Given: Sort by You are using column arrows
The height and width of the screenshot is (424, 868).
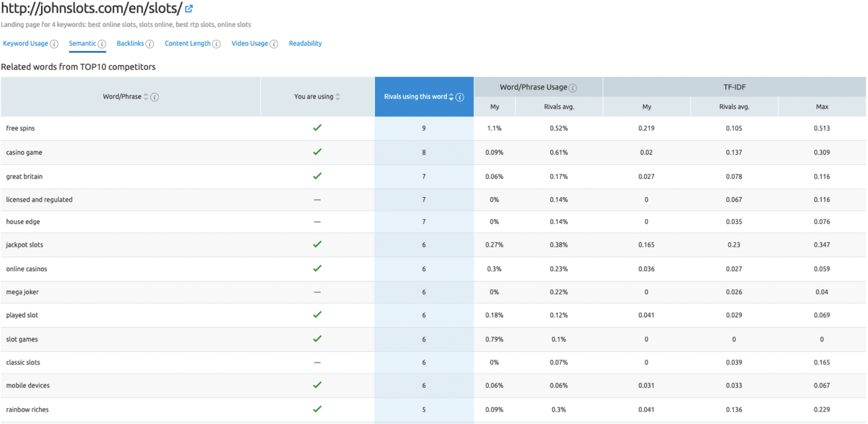Looking at the screenshot, I should coord(338,96).
